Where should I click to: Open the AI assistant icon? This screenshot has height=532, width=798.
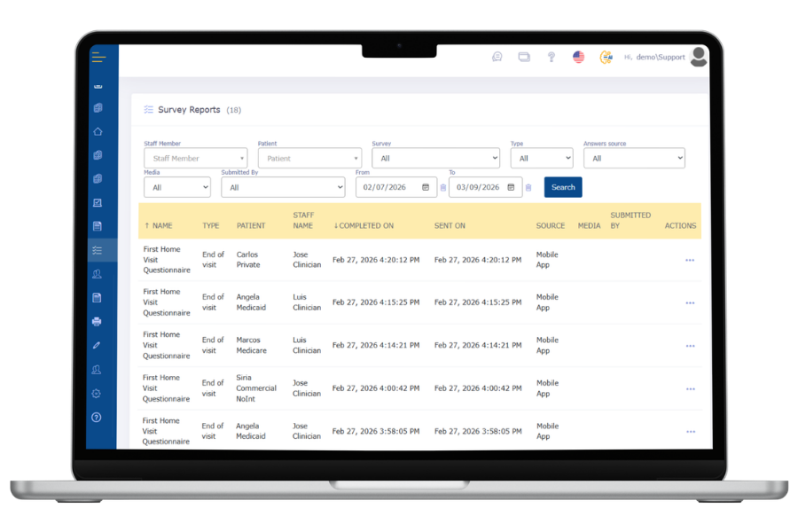point(606,57)
